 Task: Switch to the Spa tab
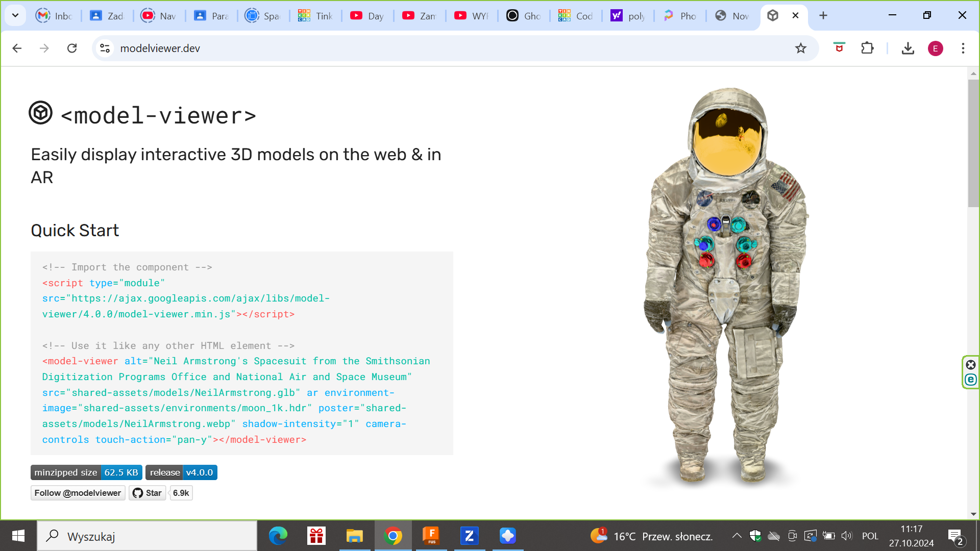coord(263,16)
